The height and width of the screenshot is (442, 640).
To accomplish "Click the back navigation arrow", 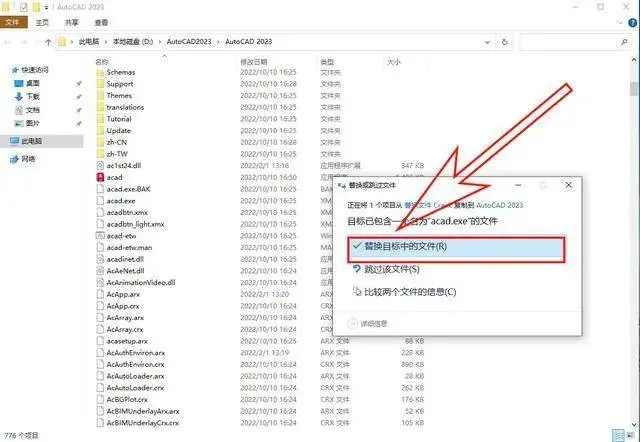I will pos(8,42).
